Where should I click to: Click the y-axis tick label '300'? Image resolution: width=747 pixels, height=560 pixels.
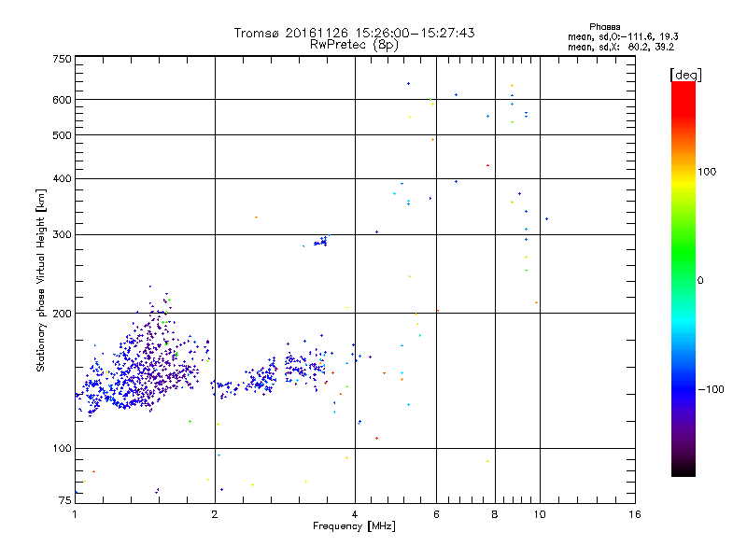[x=62, y=235]
